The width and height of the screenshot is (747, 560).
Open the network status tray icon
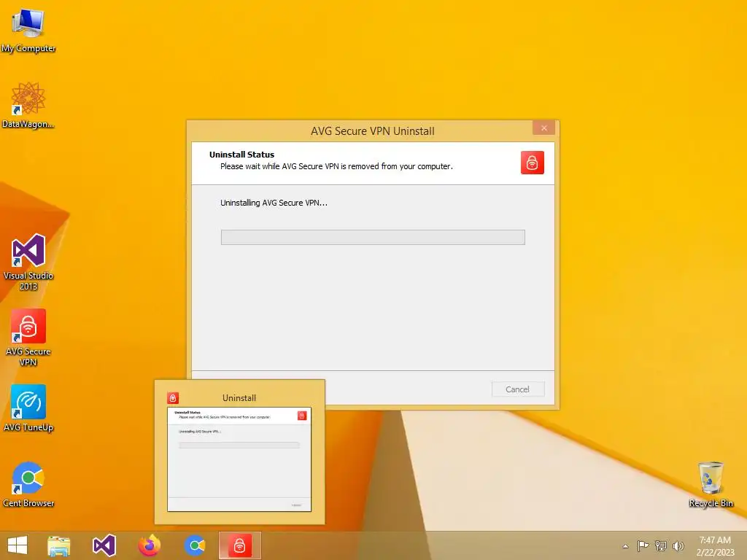pyautogui.click(x=661, y=545)
